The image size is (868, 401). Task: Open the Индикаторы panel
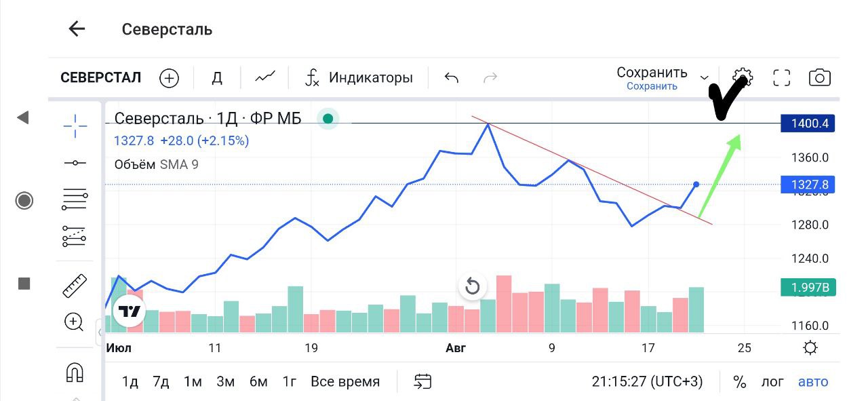click(359, 78)
